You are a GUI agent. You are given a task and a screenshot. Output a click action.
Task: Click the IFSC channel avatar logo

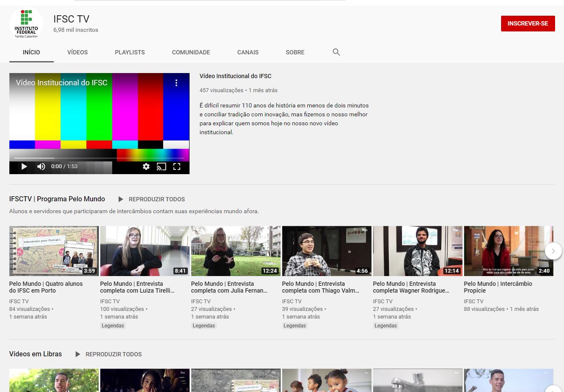click(26, 24)
